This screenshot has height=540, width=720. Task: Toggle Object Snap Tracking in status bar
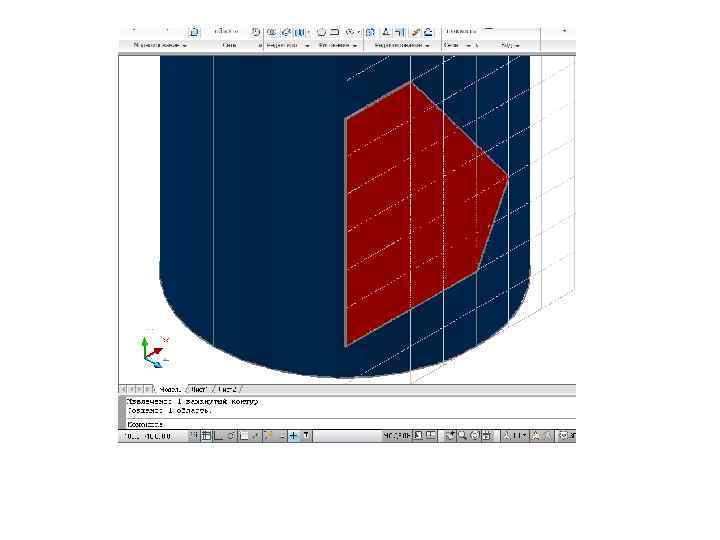(268, 436)
